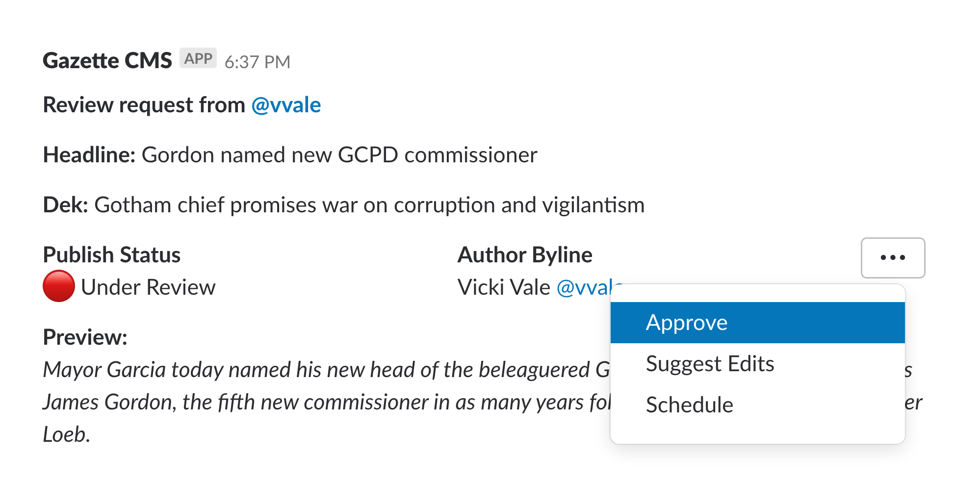Click the Review request from heading
This screenshot has height=483, width=980.
(144, 105)
